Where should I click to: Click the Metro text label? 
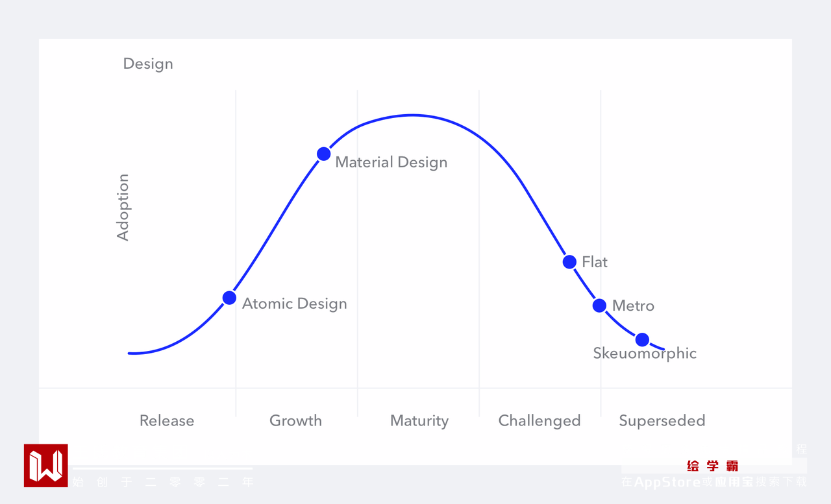coord(633,306)
